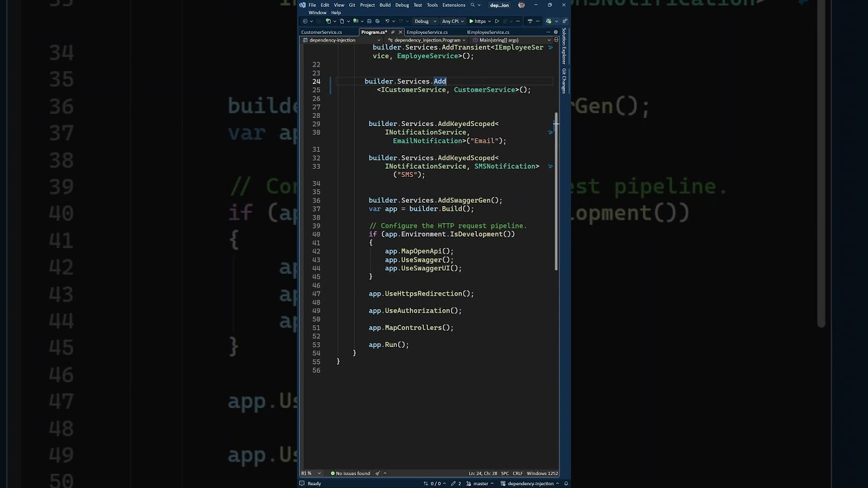Click the status bar feedback chat icon

click(x=302, y=483)
